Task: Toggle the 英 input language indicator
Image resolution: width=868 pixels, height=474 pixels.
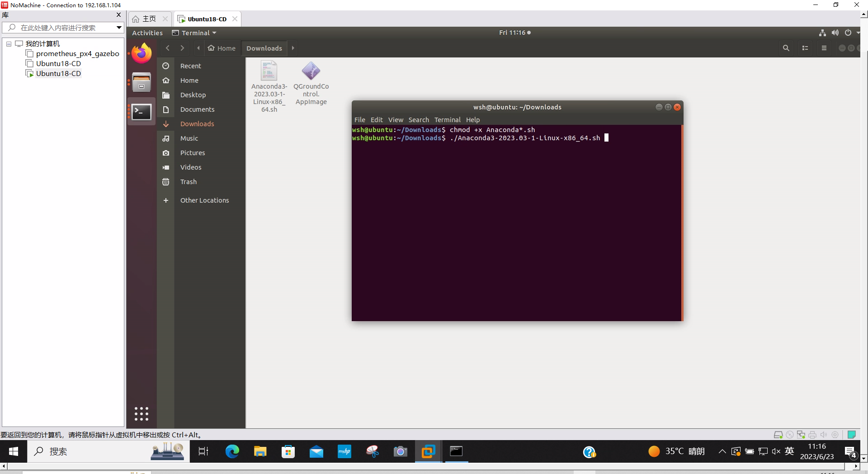Action: coord(789,451)
